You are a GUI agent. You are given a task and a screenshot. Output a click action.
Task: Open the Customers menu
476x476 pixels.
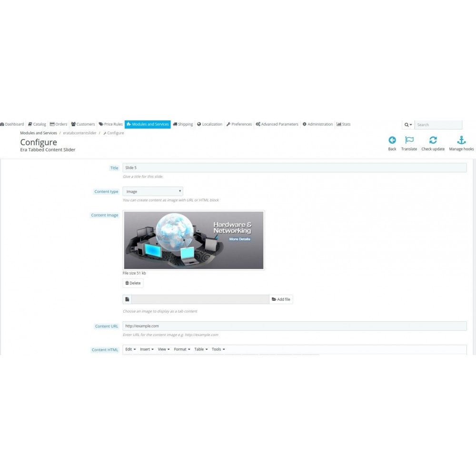[x=83, y=124]
